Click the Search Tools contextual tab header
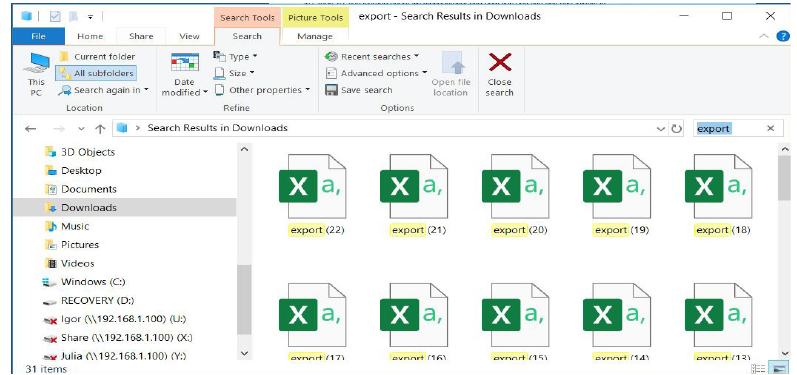Viewport: 797px width, 375px height. 247,18
